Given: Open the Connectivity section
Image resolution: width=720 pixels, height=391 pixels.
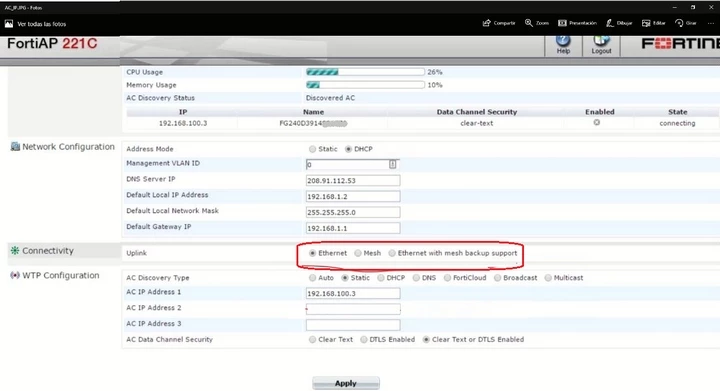Looking at the screenshot, I should [48, 251].
